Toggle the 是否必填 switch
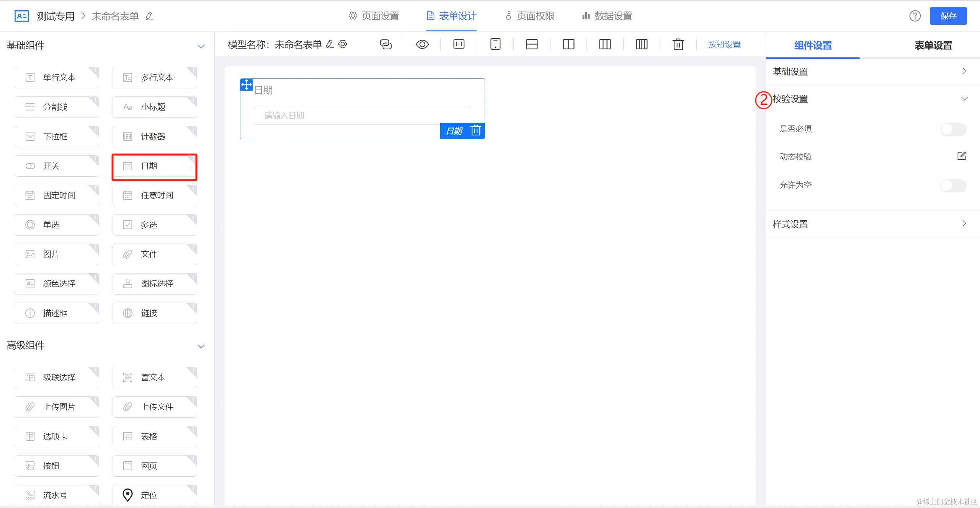 click(953, 129)
